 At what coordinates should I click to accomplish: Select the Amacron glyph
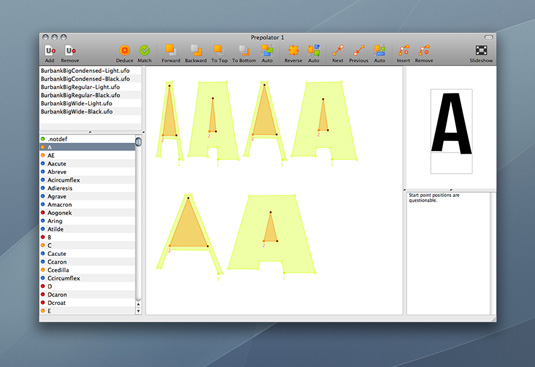[87, 205]
